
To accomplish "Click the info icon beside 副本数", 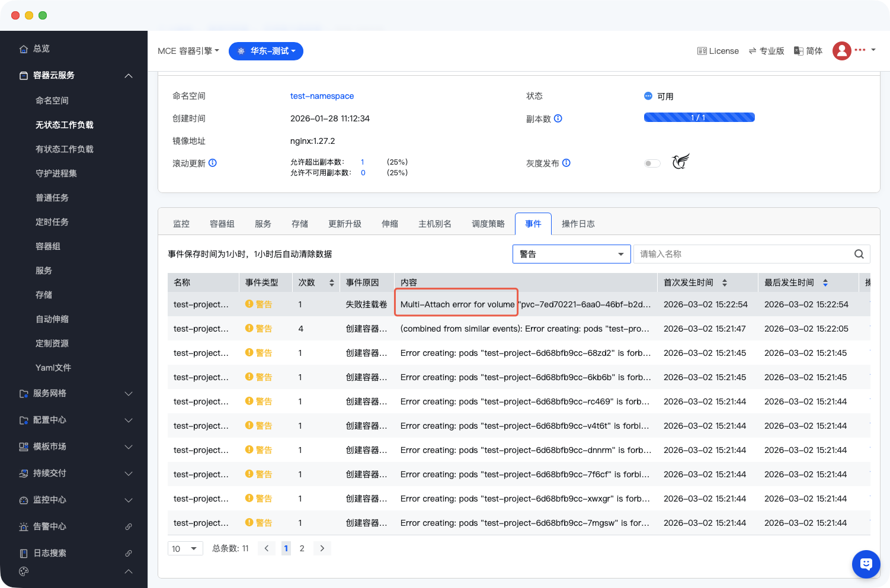I will [558, 118].
